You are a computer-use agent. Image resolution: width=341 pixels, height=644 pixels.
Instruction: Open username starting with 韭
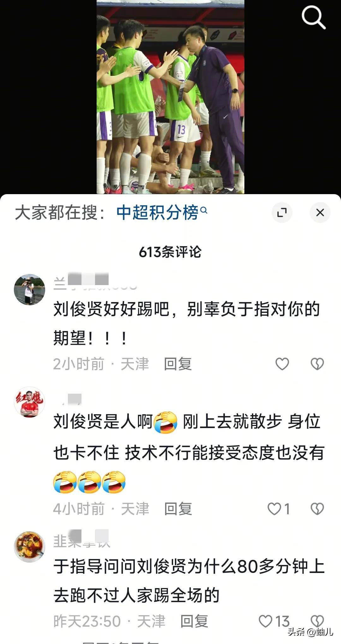pyautogui.click(x=81, y=540)
